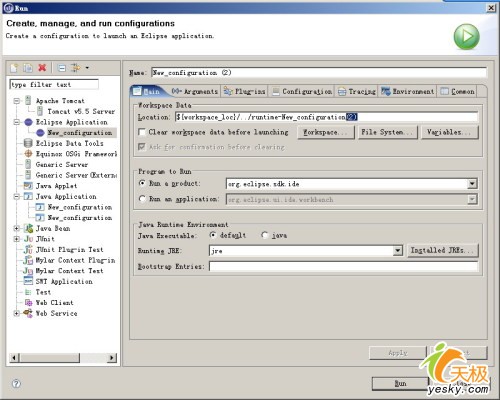Click the Mylar Context Plug-in icon
This screenshot has width=500, height=400.
[x=28, y=260]
